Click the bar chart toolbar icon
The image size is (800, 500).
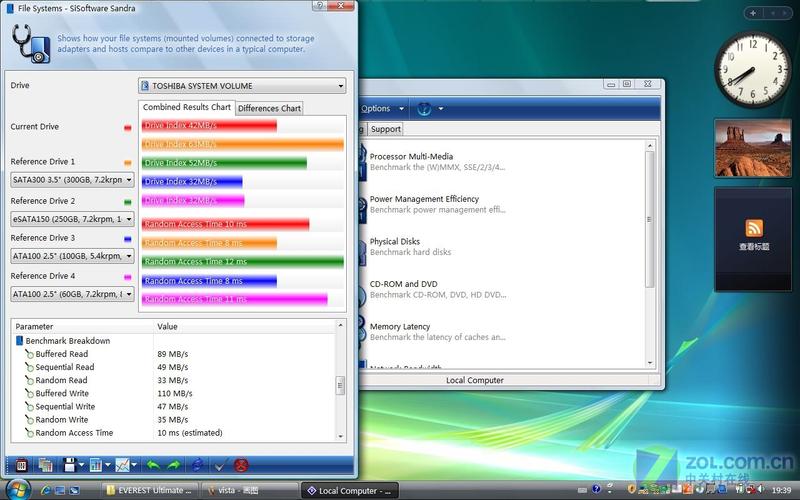[x=95, y=465]
